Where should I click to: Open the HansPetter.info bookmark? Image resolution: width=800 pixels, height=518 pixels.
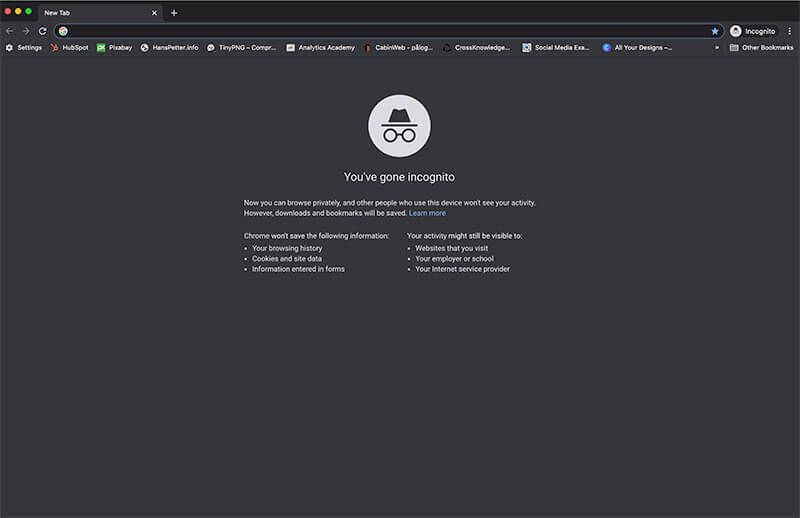(169, 47)
